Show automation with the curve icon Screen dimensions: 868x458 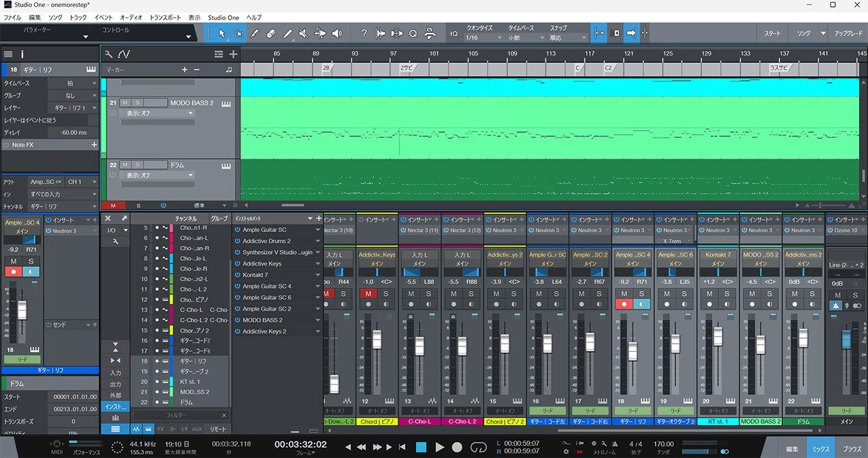point(124,54)
